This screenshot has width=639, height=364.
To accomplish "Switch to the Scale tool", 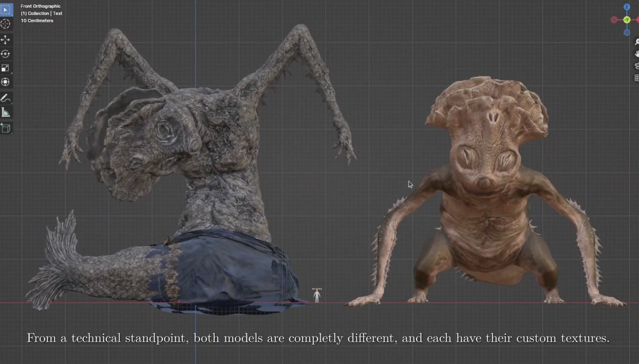I will (6, 68).
